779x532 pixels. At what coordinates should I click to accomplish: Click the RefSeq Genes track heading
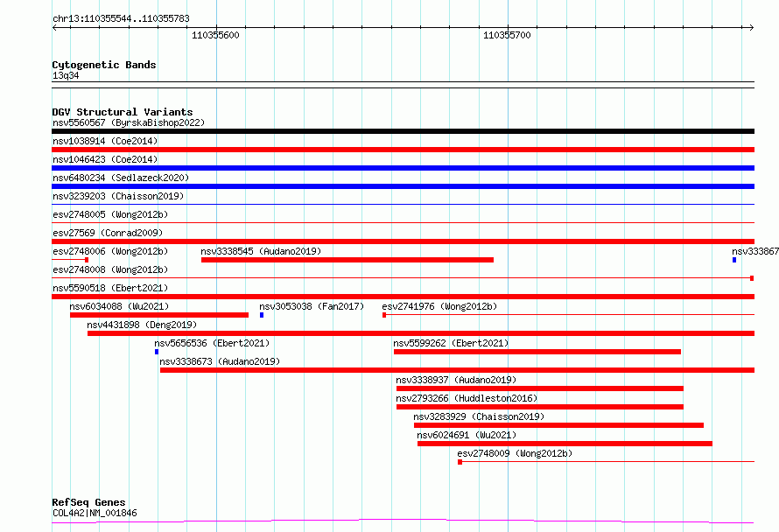coord(88,502)
